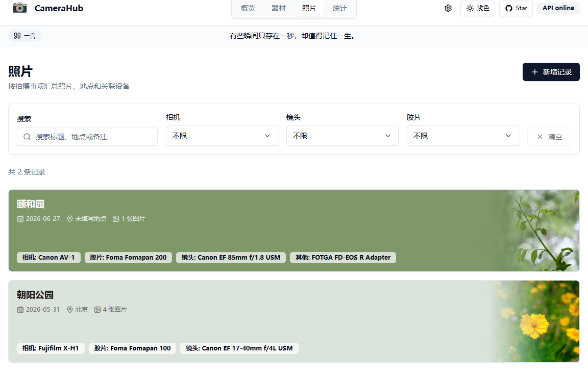Click the 清空 clear filters button

coord(549,137)
